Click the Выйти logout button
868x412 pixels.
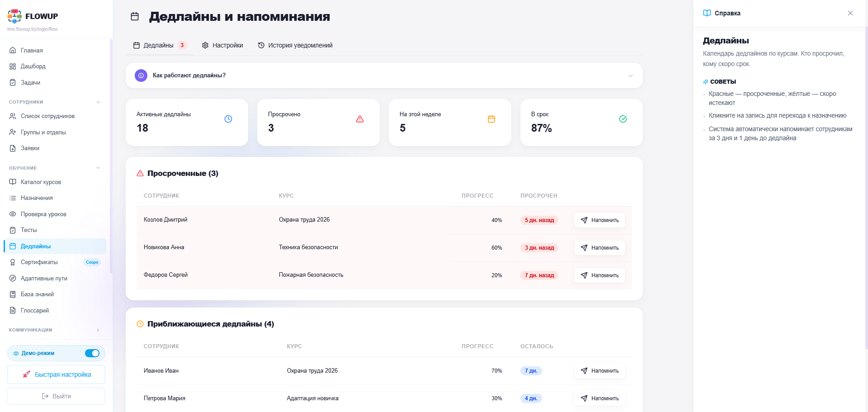pos(56,396)
